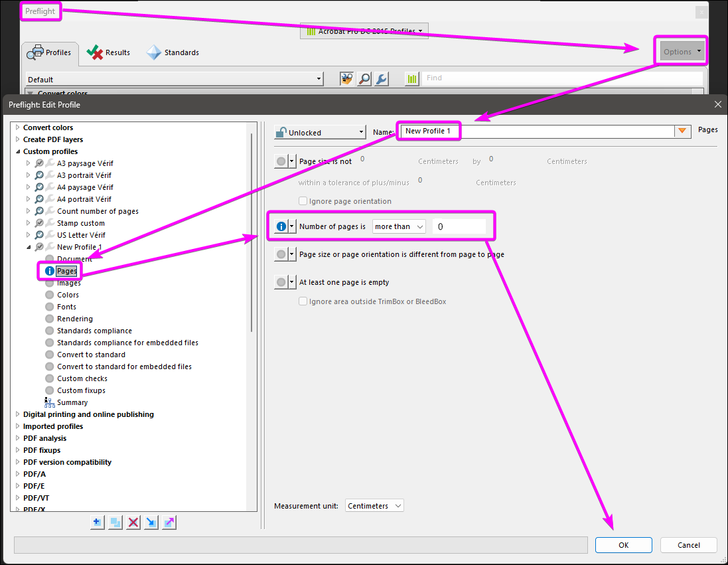Viewport: 728px width, 565px height.
Task: Click the New Profile 1 name field
Action: click(x=428, y=131)
